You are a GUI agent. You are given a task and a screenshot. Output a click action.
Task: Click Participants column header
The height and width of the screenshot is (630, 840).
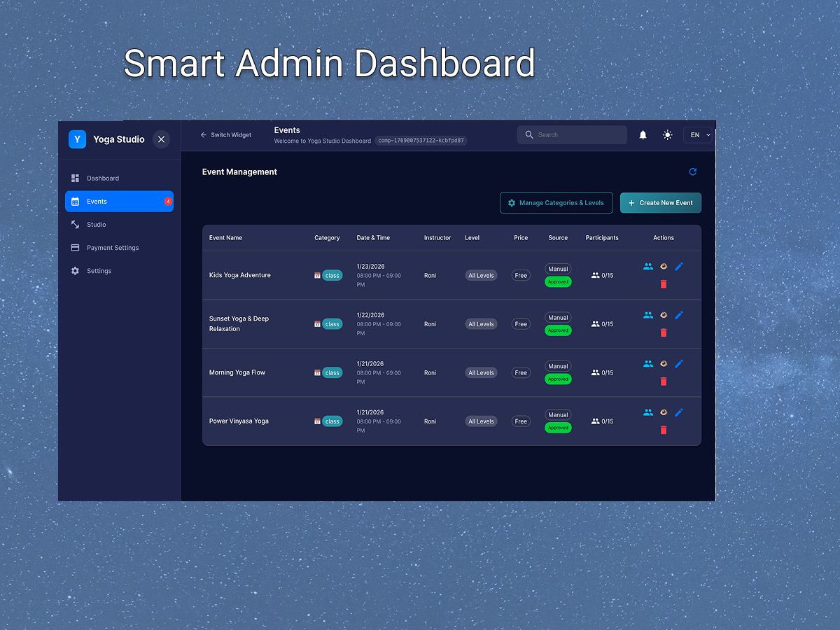coord(602,238)
